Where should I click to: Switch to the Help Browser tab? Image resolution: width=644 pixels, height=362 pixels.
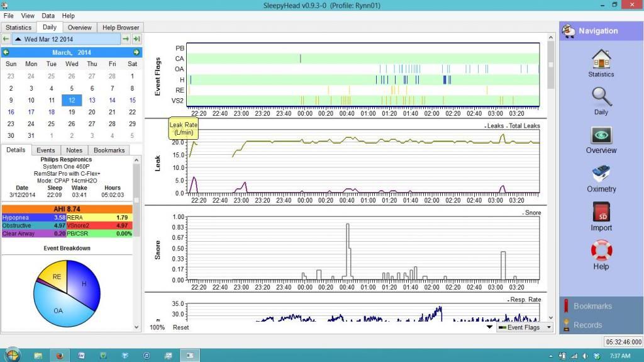[x=121, y=28]
